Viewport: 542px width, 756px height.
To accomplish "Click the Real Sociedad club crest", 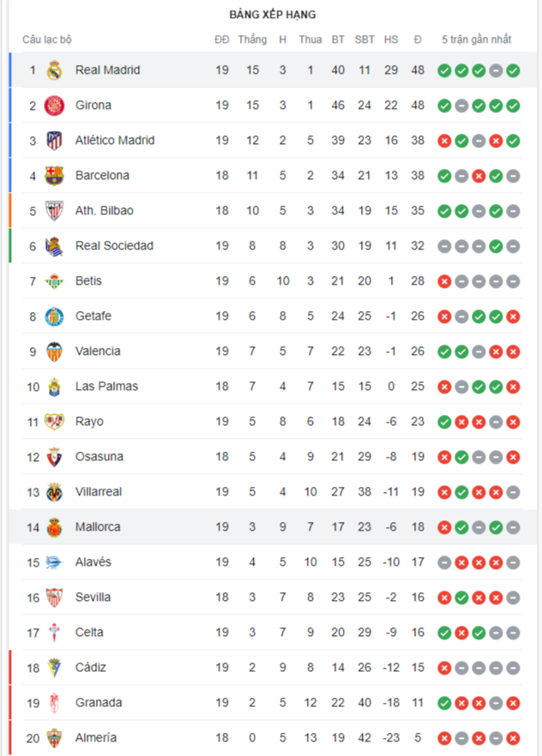I will [x=56, y=245].
